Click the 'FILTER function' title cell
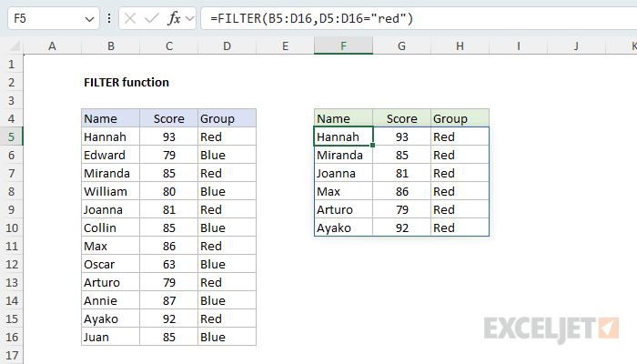 pyautogui.click(x=126, y=83)
